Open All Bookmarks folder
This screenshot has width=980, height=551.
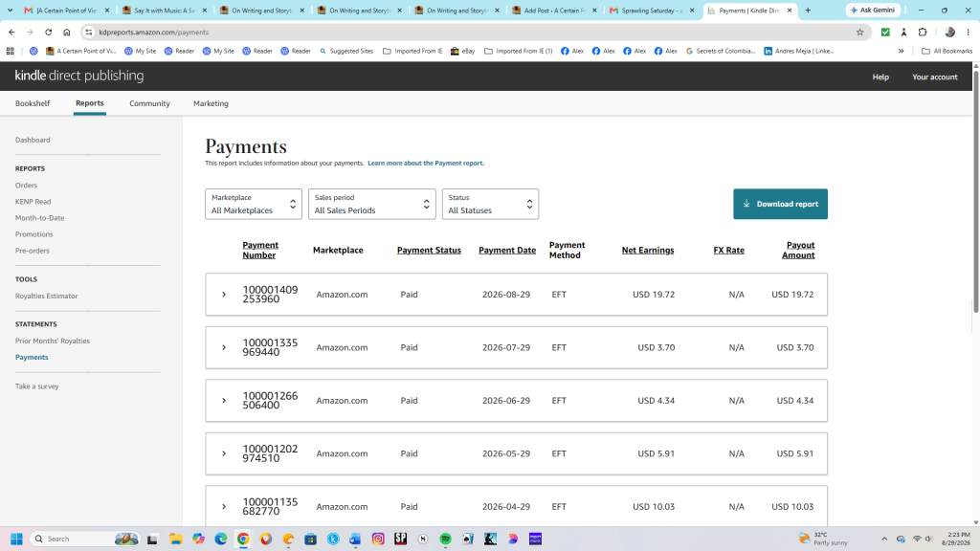coord(947,51)
